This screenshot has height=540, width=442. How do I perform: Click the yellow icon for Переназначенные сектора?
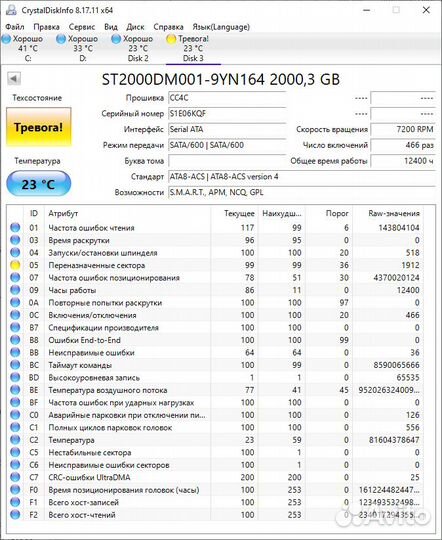tap(15, 265)
